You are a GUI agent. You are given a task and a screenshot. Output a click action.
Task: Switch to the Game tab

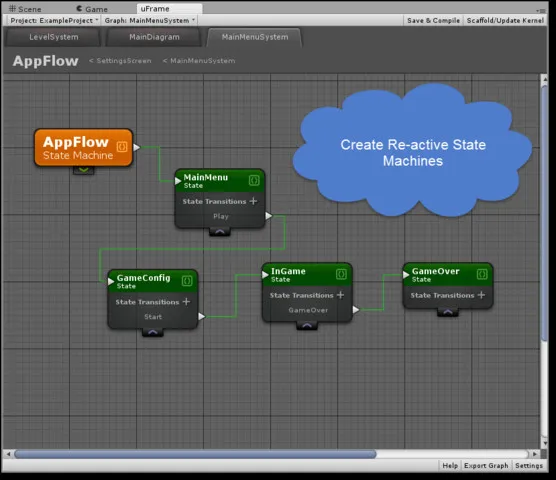coord(92,9)
